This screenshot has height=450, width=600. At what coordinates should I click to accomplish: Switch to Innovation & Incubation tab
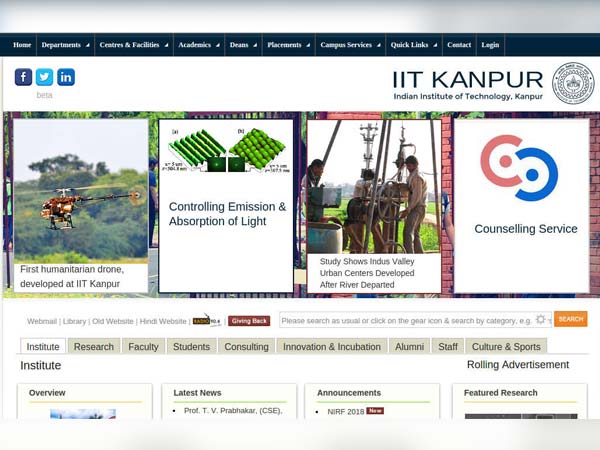point(332,346)
